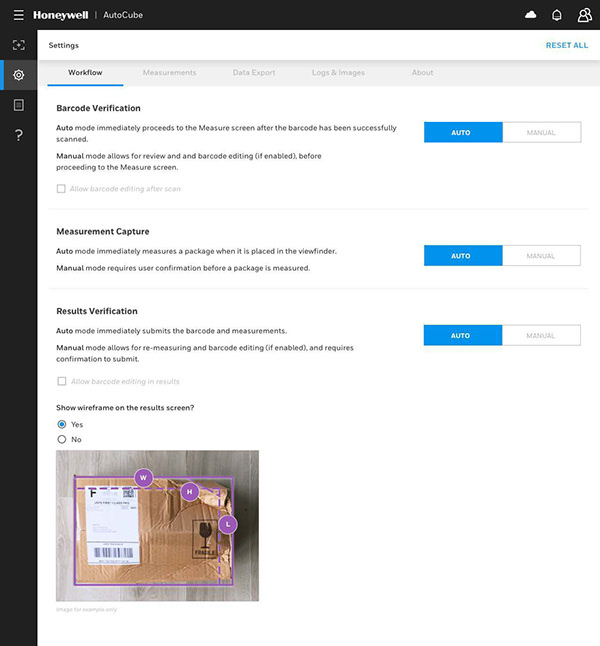Click 'Image for example only' caption

tap(87, 609)
